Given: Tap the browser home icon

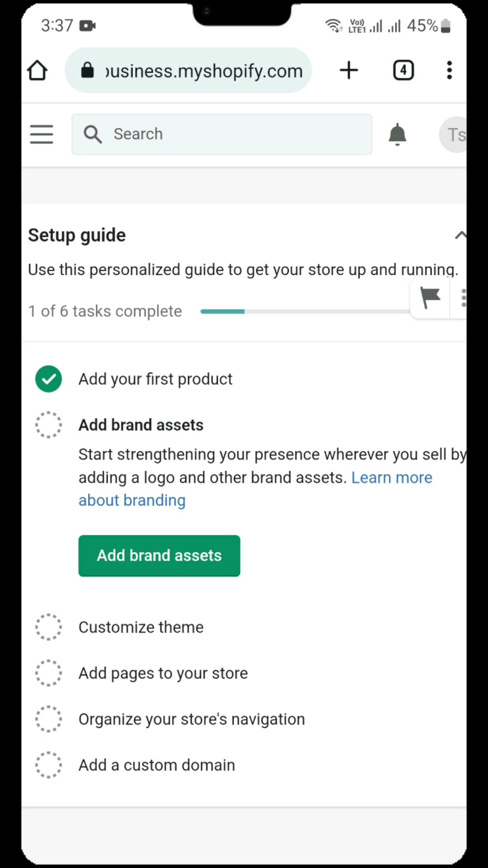Looking at the screenshot, I should 37,71.
